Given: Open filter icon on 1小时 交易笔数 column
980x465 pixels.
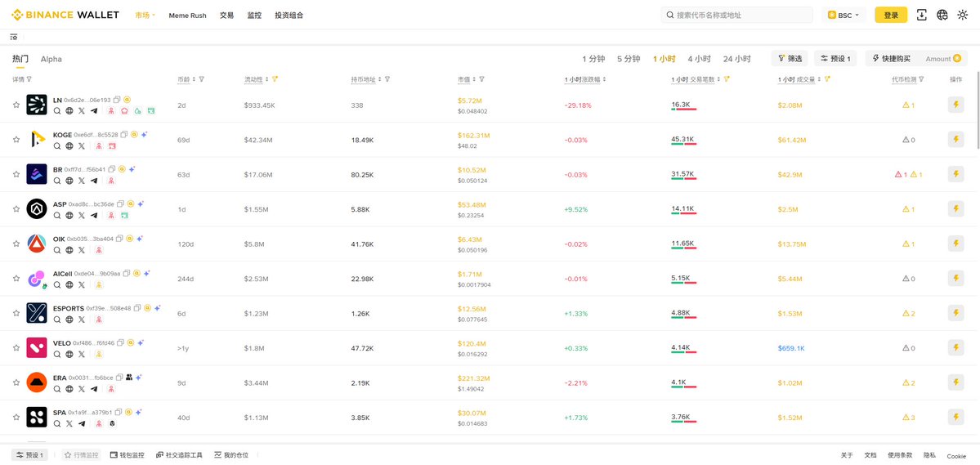Looking at the screenshot, I should [728, 79].
